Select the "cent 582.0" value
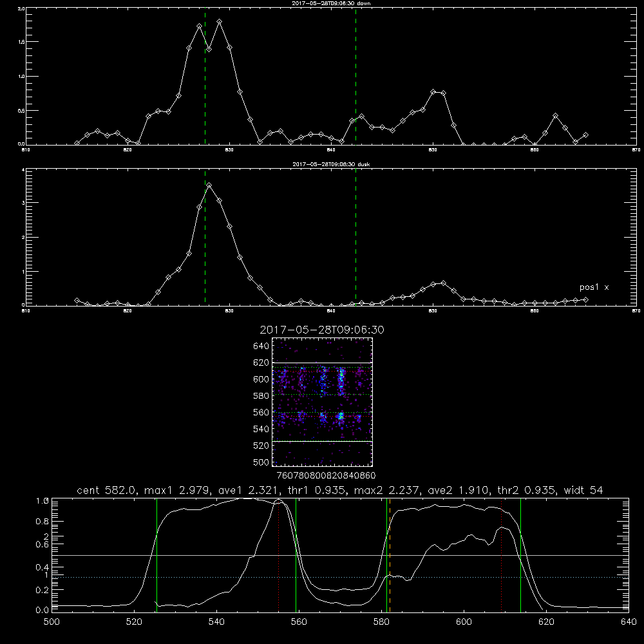 coord(108,490)
